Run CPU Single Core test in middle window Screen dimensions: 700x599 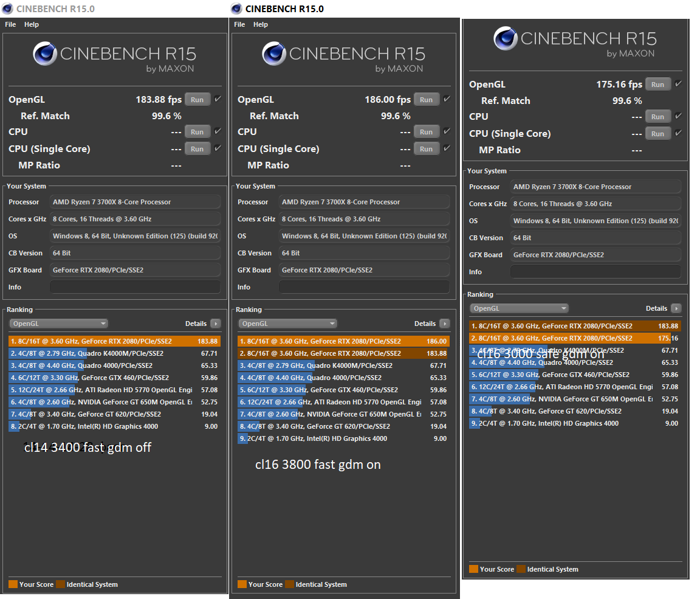[427, 149]
